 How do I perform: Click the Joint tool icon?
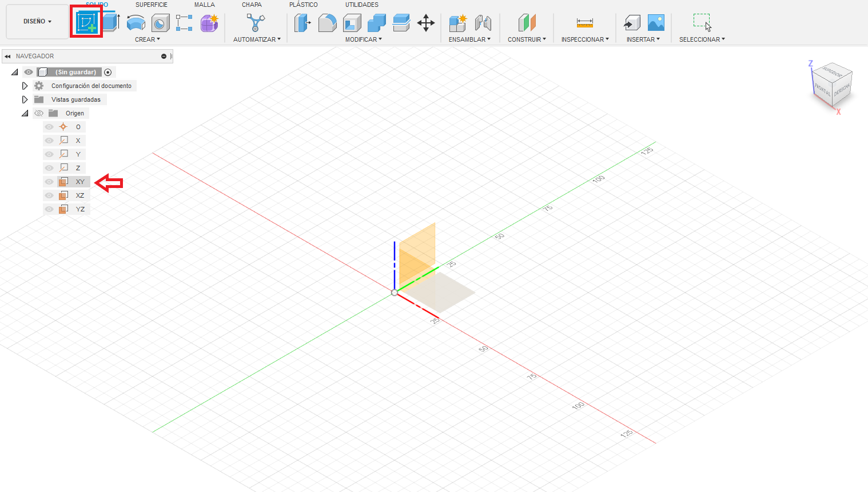coord(483,23)
